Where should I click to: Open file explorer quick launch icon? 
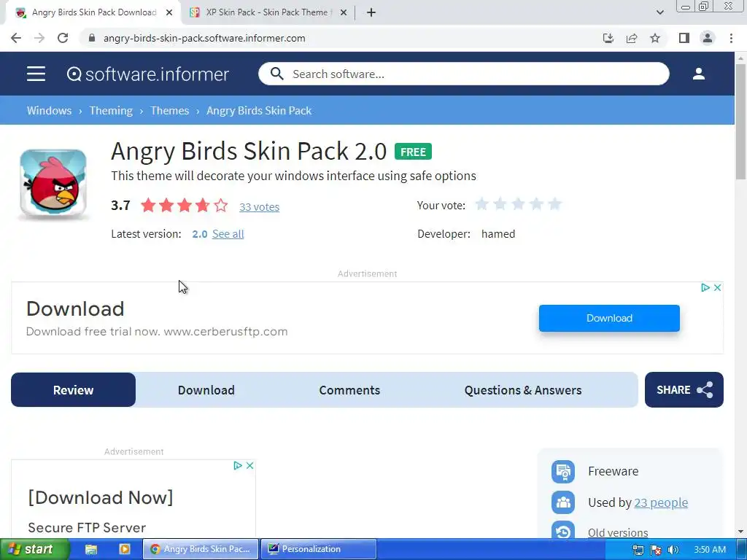(x=91, y=549)
